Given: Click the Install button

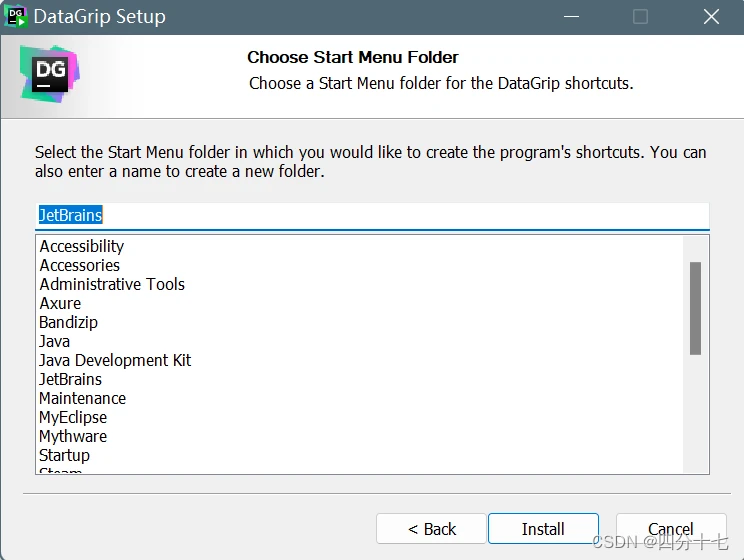Looking at the screenshot, I should pos(543,528).
